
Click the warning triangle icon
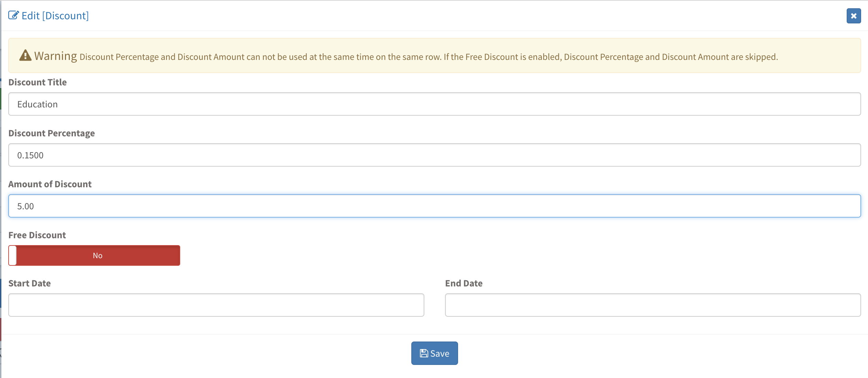click(25, 55)
